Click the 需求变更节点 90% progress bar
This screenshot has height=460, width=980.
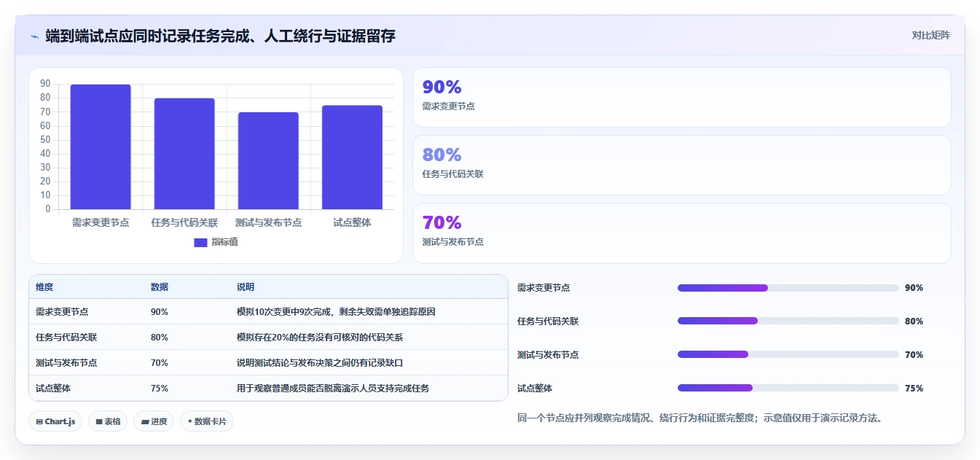coord(788,288)
